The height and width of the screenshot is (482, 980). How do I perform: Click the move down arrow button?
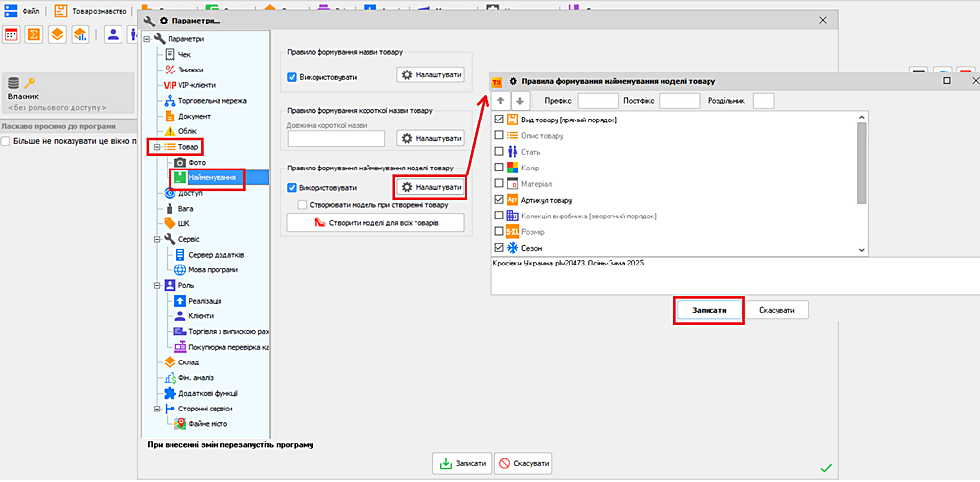click(520, 101)
